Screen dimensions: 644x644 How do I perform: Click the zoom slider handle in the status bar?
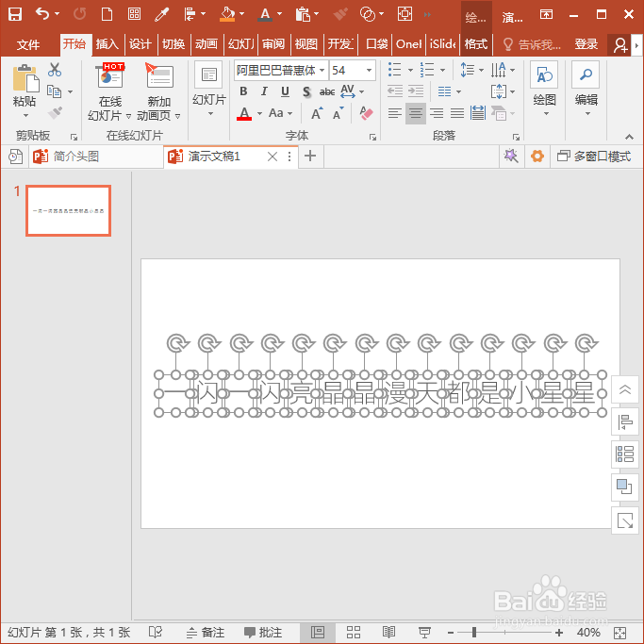(x=474, y=632)
